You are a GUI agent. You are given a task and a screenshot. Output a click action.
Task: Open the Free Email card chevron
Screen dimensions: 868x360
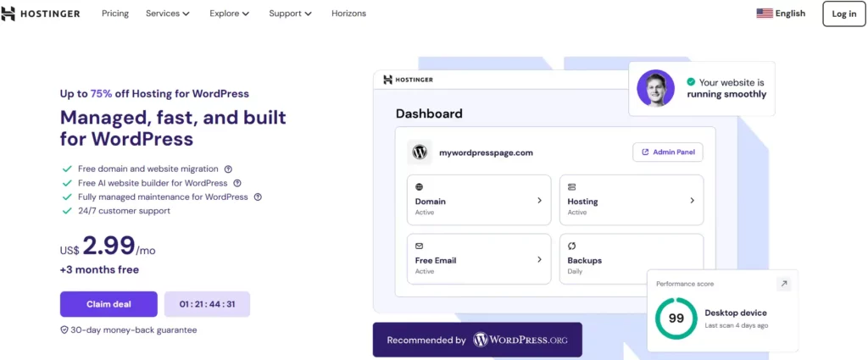click(x=539, y=259)
